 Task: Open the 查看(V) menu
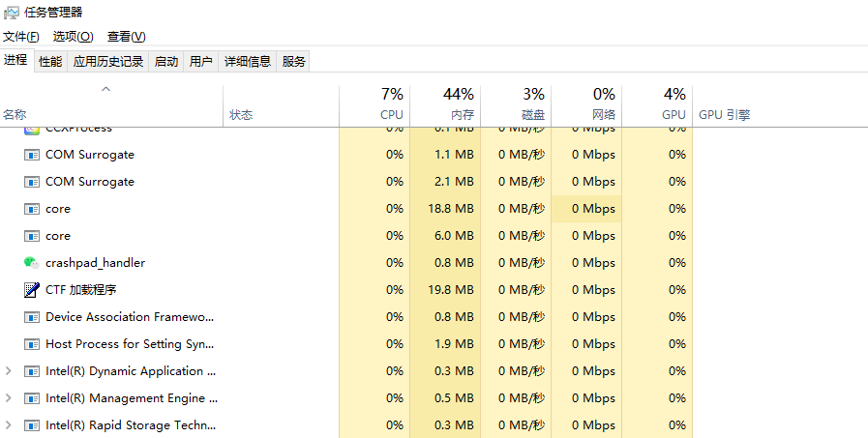point(126,37)
